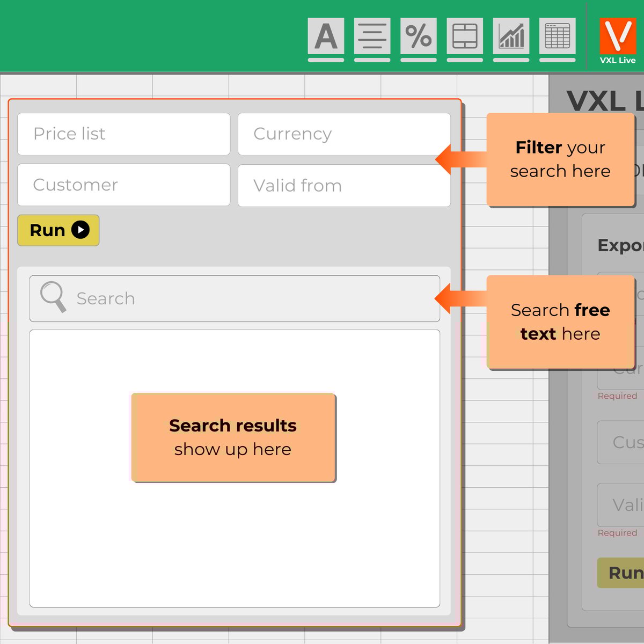This screenshot has width=644, height=644.
Task: Open the Price list selector
Action: click(x=123, y=134)
